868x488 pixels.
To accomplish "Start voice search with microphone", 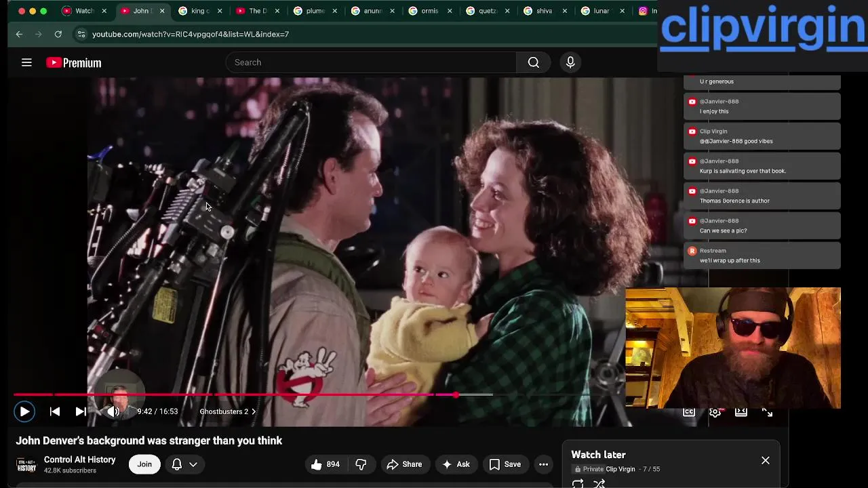I will tap(570, 62).
